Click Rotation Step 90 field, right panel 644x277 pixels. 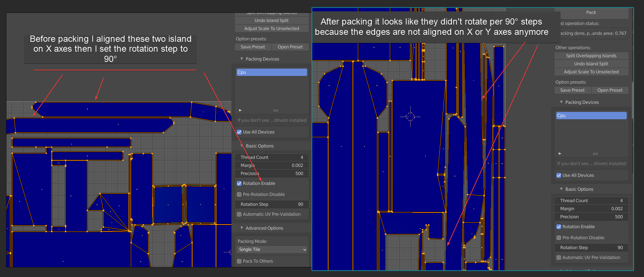tap(591, 248)
